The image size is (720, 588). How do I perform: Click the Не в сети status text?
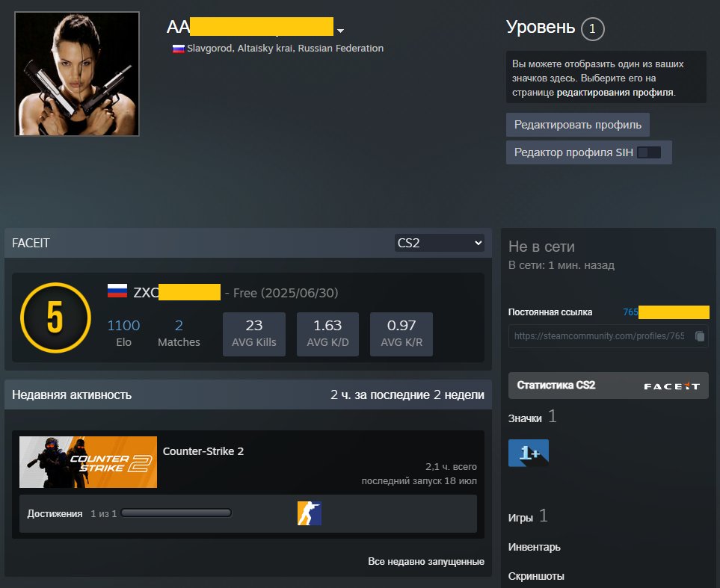pyautogui.click(x=541, y=247)
